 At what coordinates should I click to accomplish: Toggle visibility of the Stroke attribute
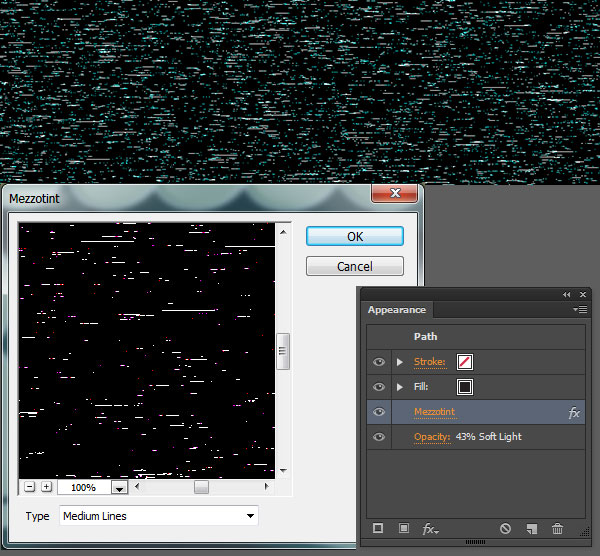[x=378, y=362]
